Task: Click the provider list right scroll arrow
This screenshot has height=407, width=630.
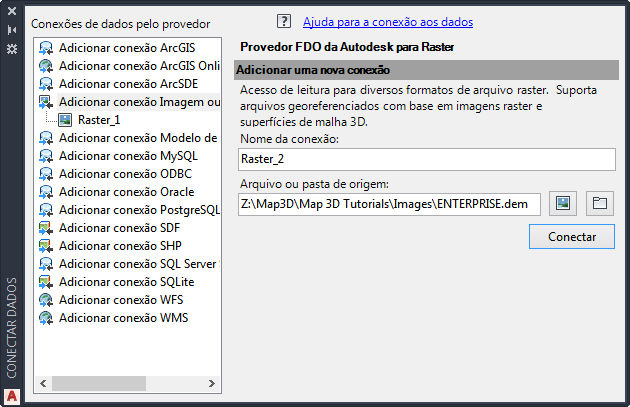Action: click(211, 383)
